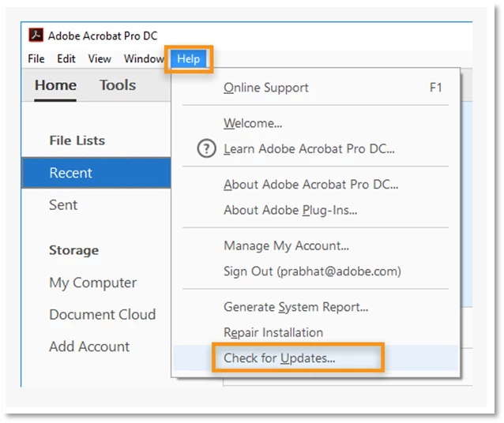Click the Adobe Acrobat logo icon
Viewport: 504px width, 423px height.
tap(36, 35)
